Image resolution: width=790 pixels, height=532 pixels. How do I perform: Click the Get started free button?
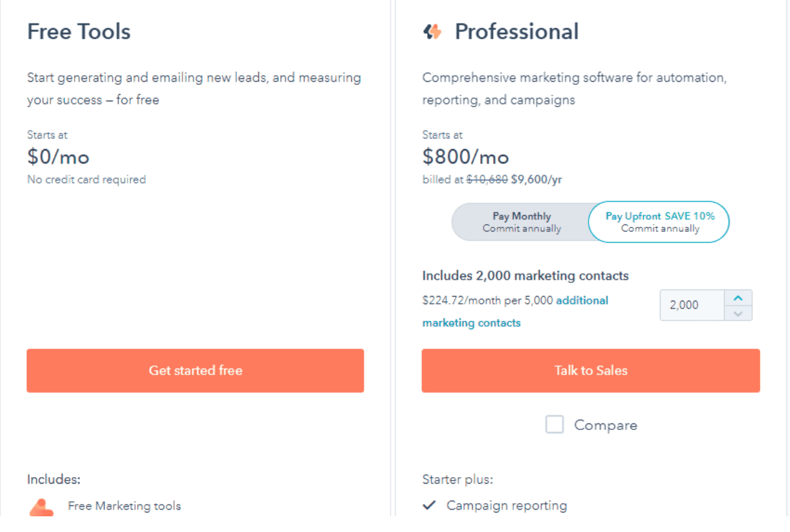click(196, 371)
